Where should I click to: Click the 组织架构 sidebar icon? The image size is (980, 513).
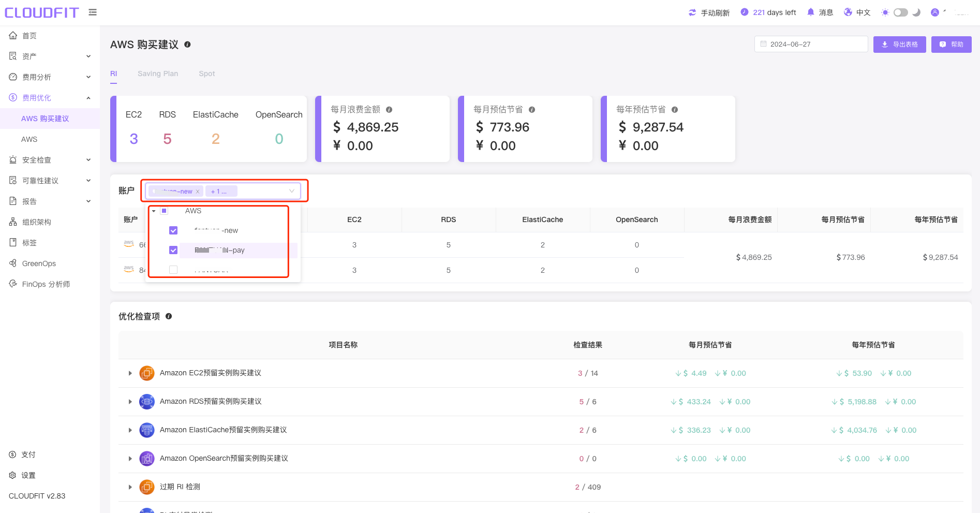click(x=13, y=222)
